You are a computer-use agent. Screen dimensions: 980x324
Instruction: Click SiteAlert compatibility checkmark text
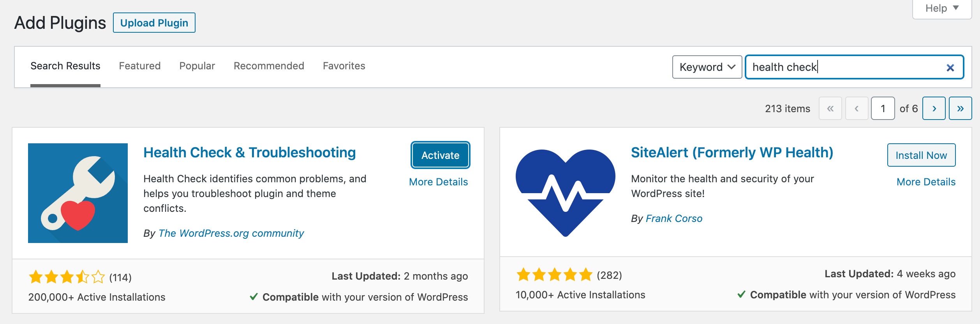pos(846,295)
